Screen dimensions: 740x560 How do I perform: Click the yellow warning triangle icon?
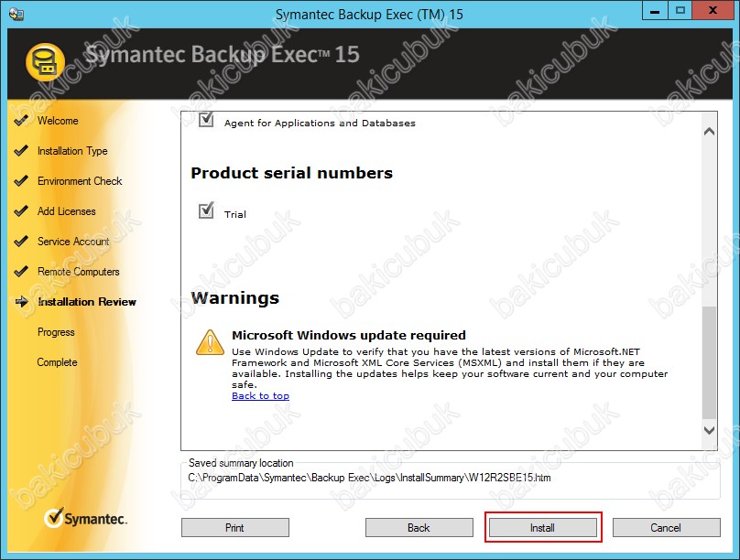tap(210, 343)
